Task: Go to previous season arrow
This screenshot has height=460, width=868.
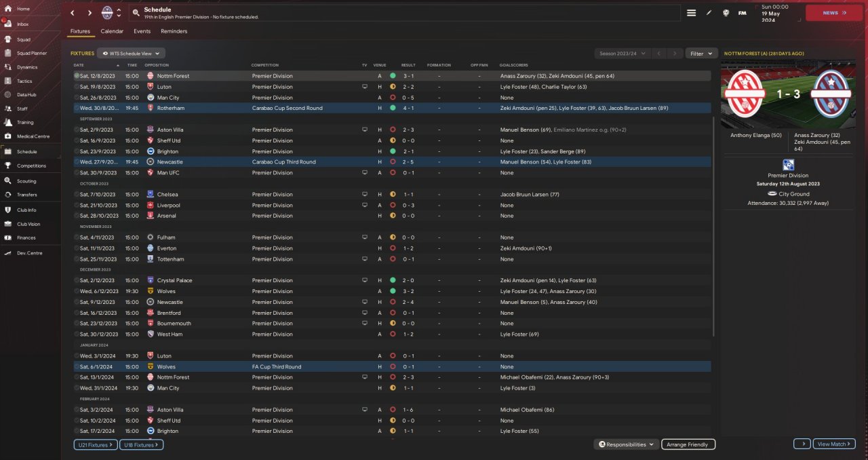Action: [658, 53]
